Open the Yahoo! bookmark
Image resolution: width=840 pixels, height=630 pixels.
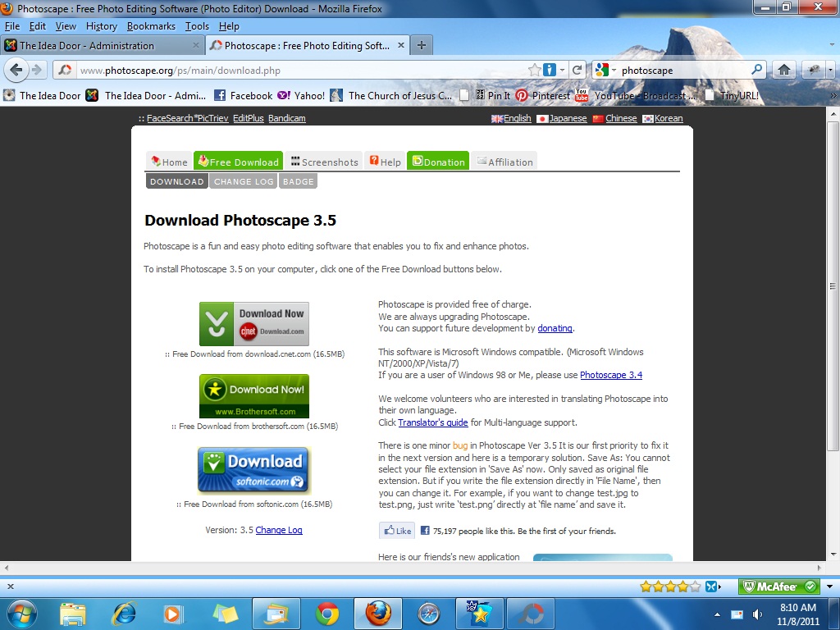point(301,95)
